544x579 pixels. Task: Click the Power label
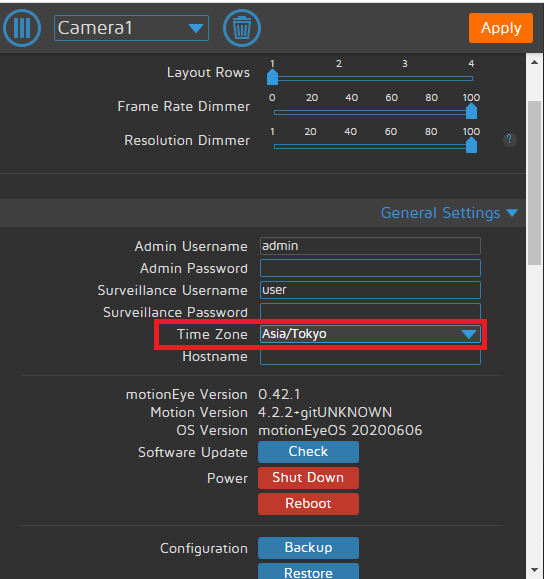(x=227, y=478)
